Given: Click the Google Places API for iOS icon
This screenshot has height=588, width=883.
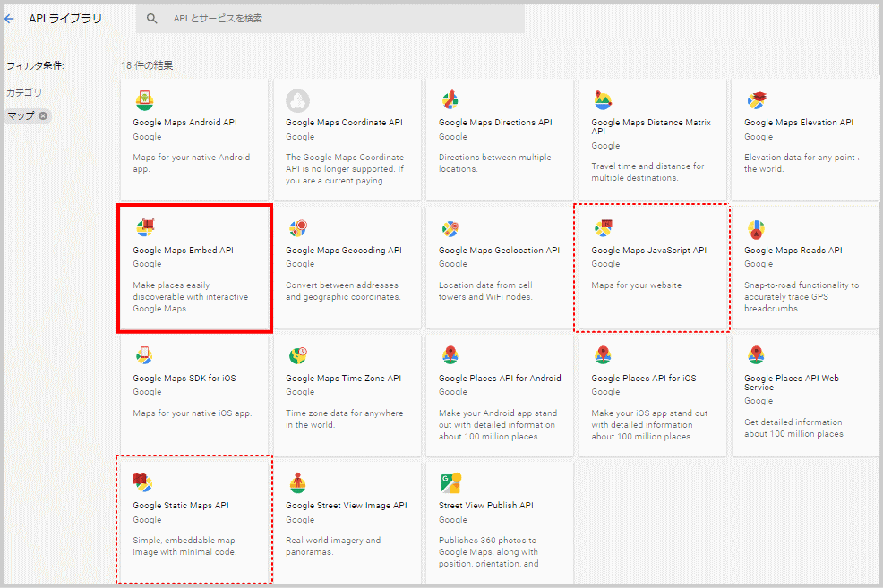Looking at the screenshot, I should (603, 355).
